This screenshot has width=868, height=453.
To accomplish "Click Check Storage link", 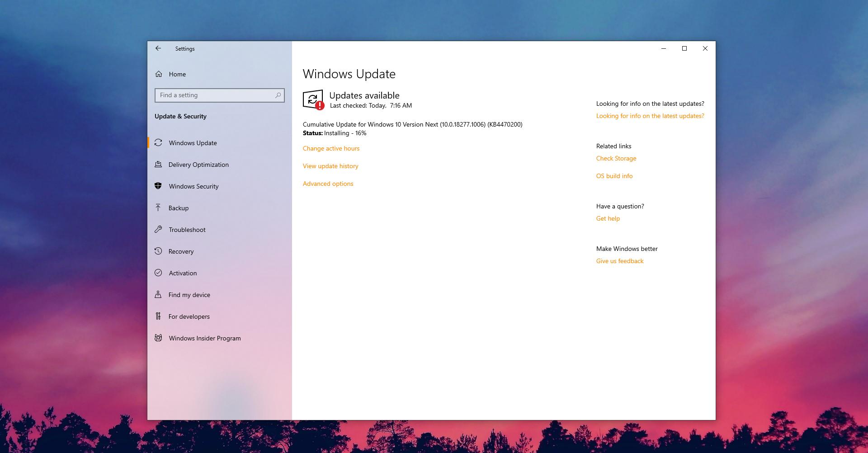I will (x=616, y=158).
